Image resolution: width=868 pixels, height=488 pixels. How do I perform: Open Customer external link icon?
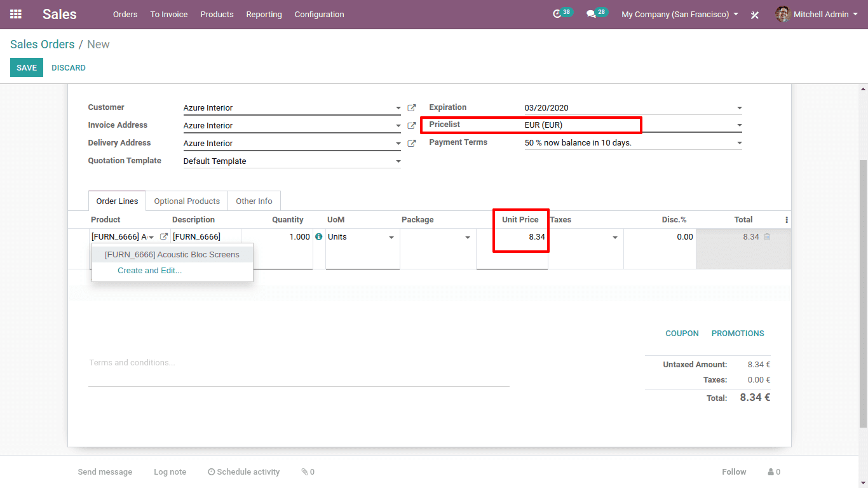tap(412, 108)
